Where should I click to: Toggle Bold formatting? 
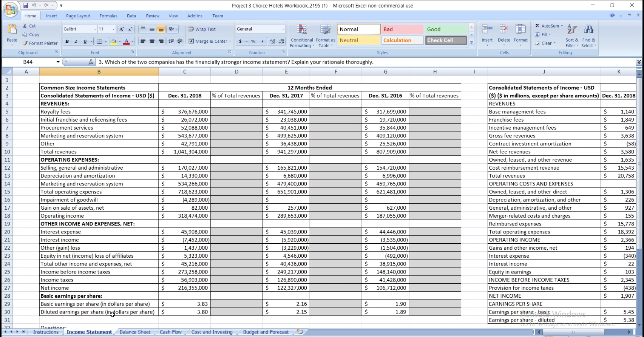point(67,41)
